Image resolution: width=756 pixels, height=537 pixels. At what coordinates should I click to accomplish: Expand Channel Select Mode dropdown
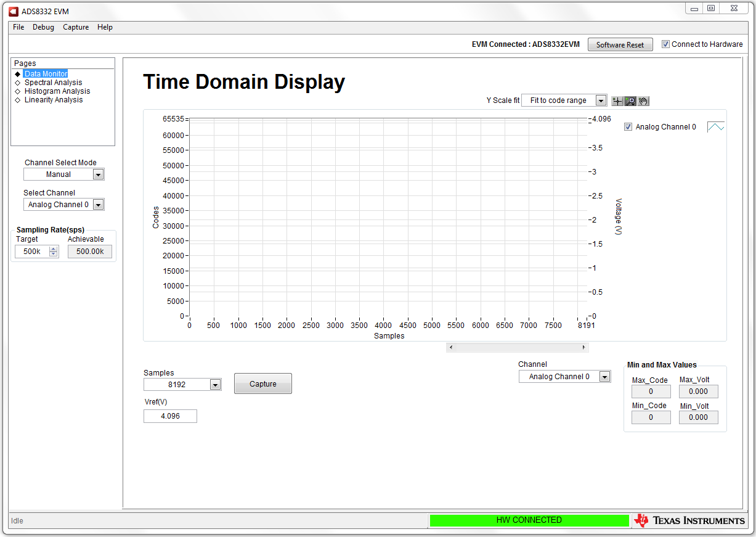[98, 174]
